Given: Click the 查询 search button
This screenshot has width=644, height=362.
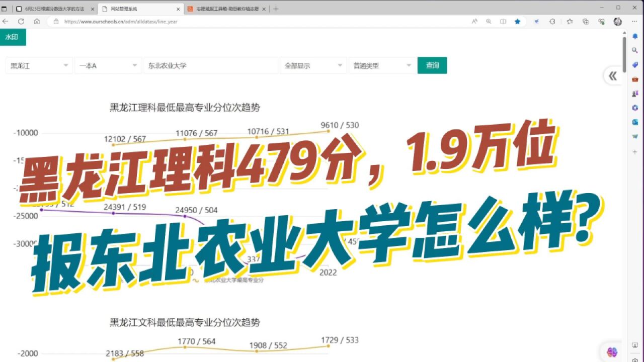Looking at the screenshot, I should tap(432, 65).
